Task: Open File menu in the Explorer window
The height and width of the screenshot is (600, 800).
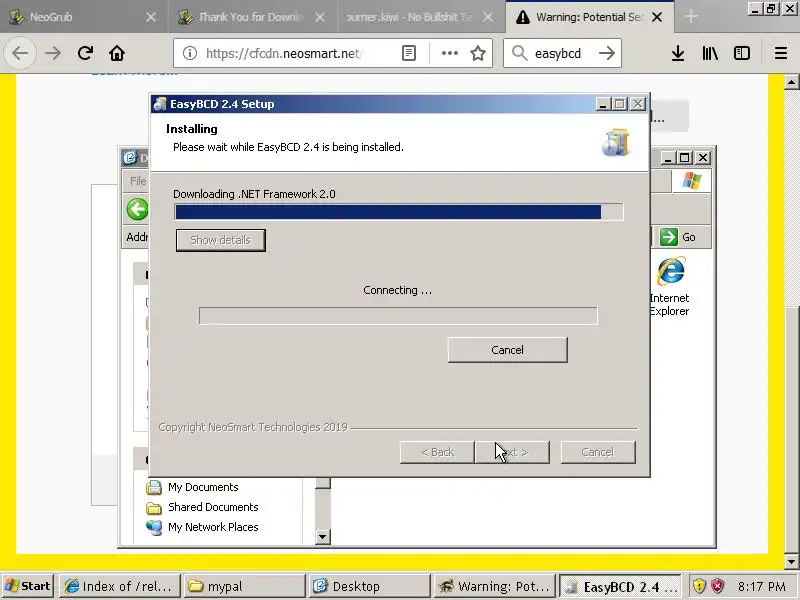Action: pyautogui.click(x=138, y=181)
